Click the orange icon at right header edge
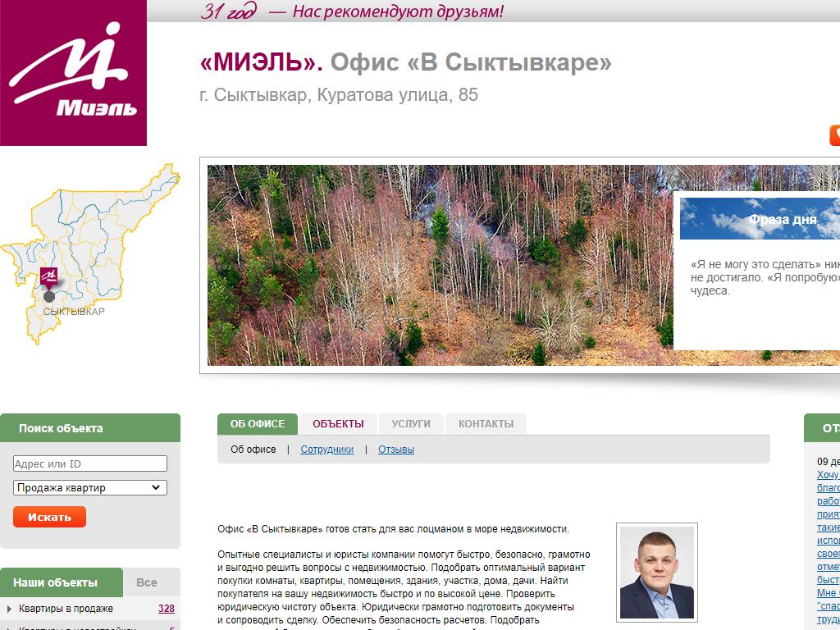The image size is (840, 630). pyautogui.click(x=834, y=135)
